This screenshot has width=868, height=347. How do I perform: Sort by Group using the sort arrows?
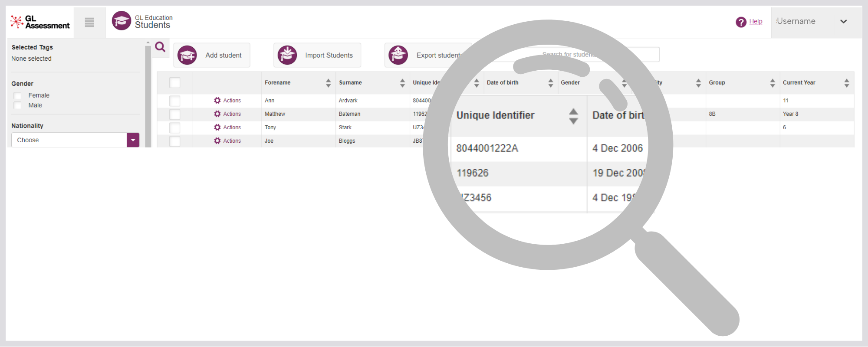[773, 83]
